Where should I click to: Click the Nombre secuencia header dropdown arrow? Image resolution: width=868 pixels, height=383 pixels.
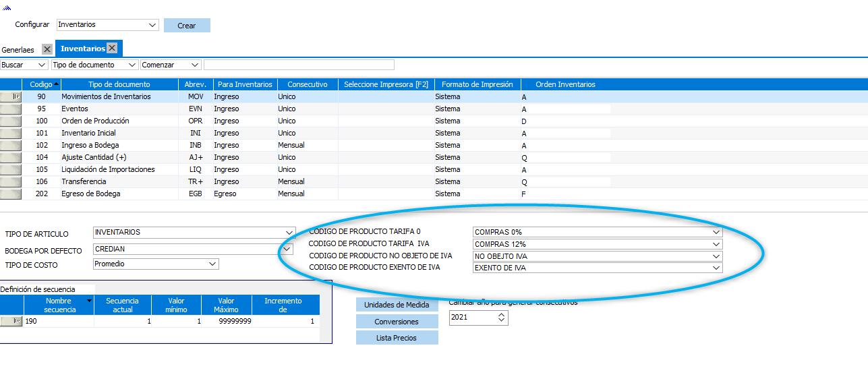point(89,301)
